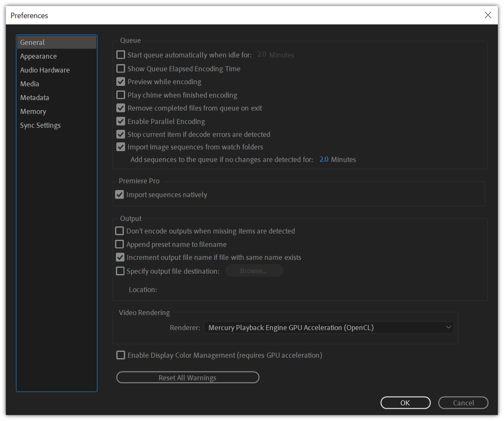
Task: Check Show Queue Elapsed Encoding Time
Action: click(x=120, y=69)
